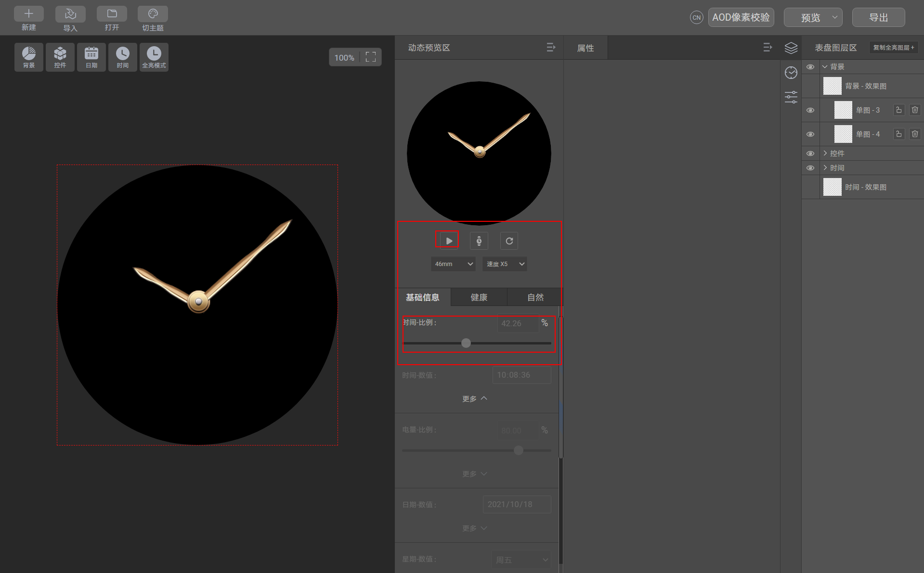Click the 时间-比例 slider handle
924x573 pixels.
[466, 343]
